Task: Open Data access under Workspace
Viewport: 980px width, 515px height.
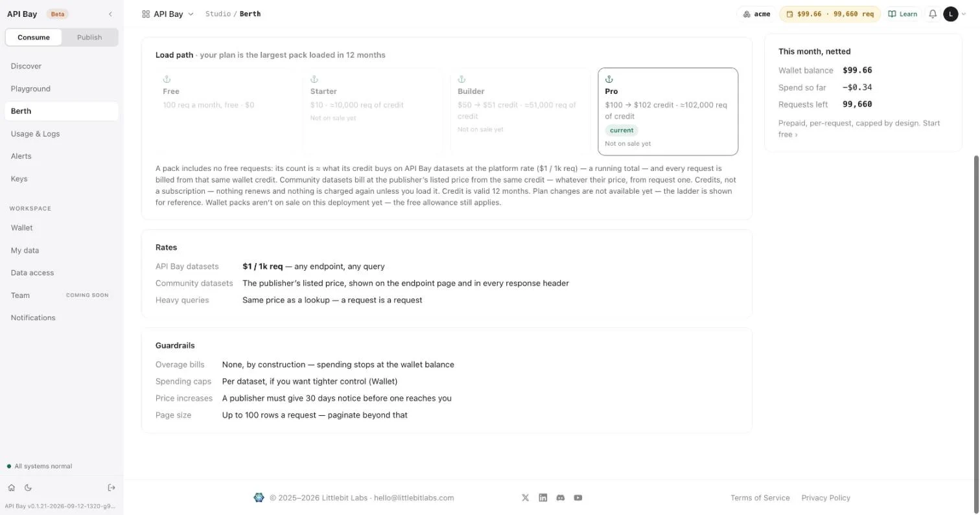Action: click(61, 273)
